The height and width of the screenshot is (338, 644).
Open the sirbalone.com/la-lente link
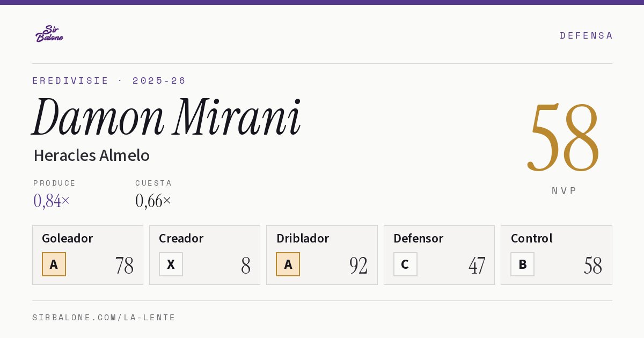104,318
